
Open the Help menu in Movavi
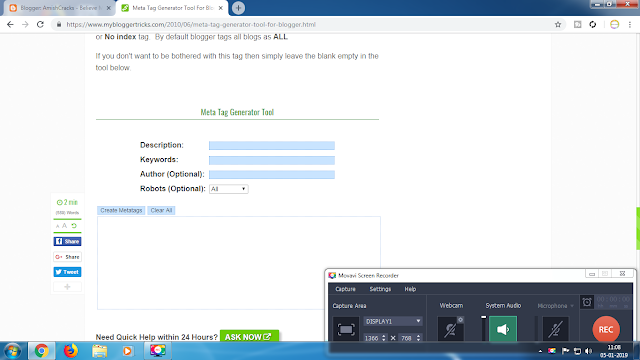410,289
